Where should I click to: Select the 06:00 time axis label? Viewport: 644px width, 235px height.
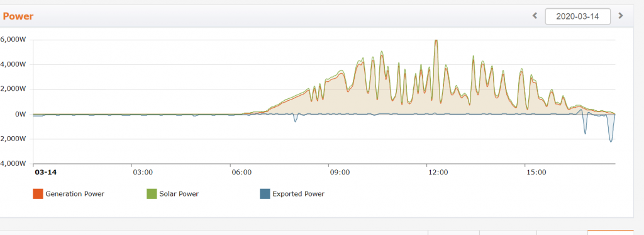[241, 172]
